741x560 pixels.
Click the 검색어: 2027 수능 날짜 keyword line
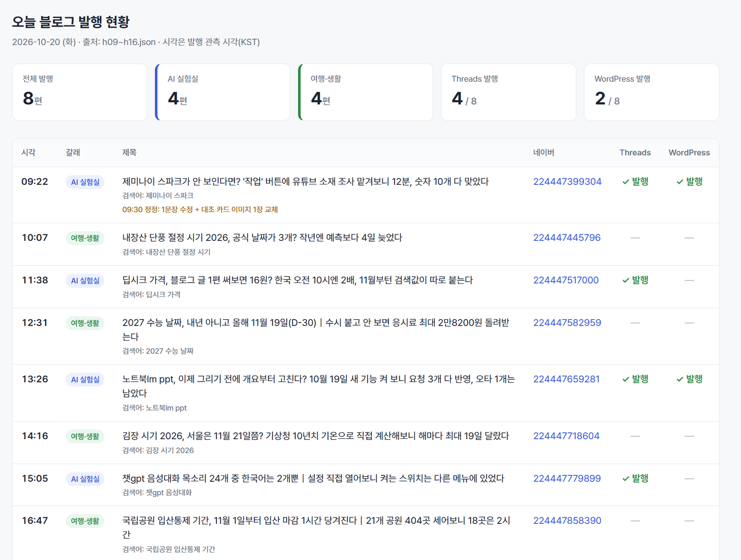(158, 351)
